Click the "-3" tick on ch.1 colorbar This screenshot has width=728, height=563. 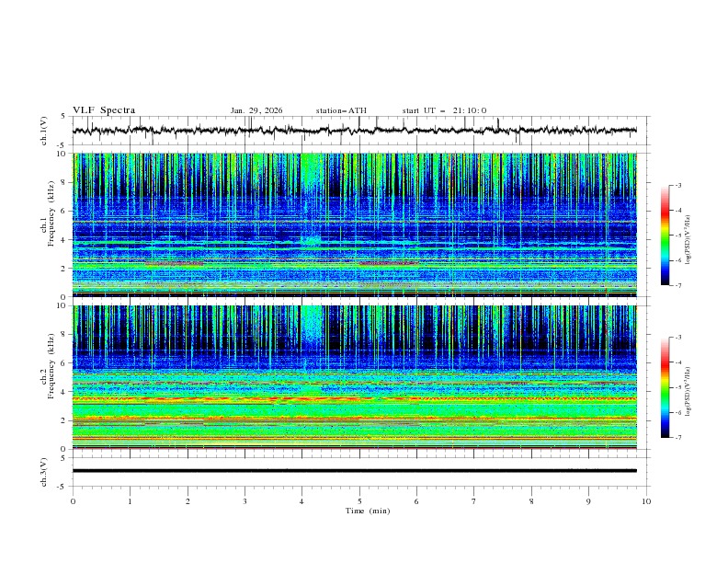[x=678, y=185]
